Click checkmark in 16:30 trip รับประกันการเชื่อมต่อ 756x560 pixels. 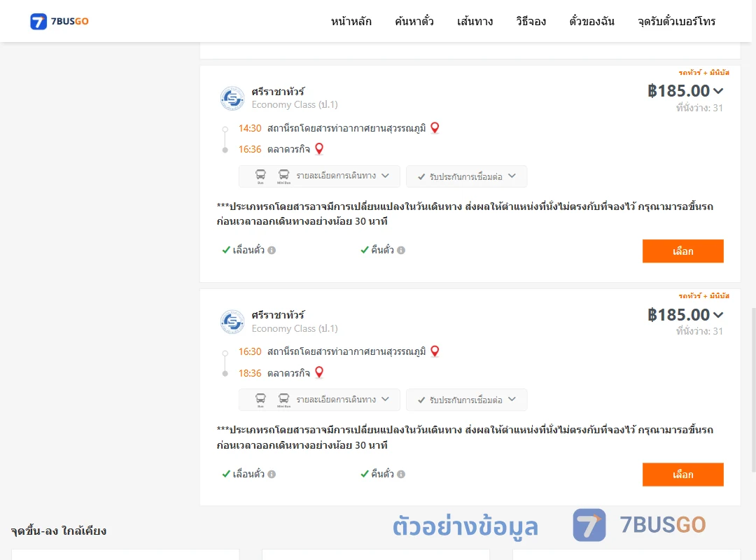click(421, 400)
